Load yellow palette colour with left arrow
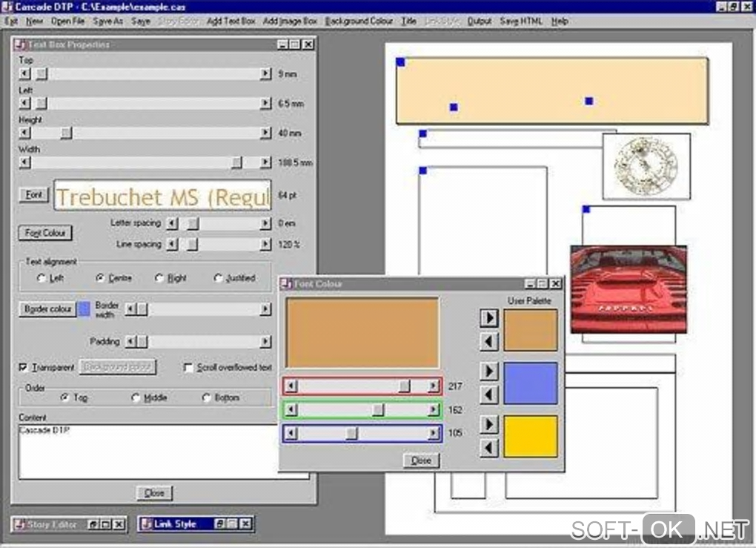Viewport: 756px width, 548px height. pyautogui.click(x=489, y=448)
